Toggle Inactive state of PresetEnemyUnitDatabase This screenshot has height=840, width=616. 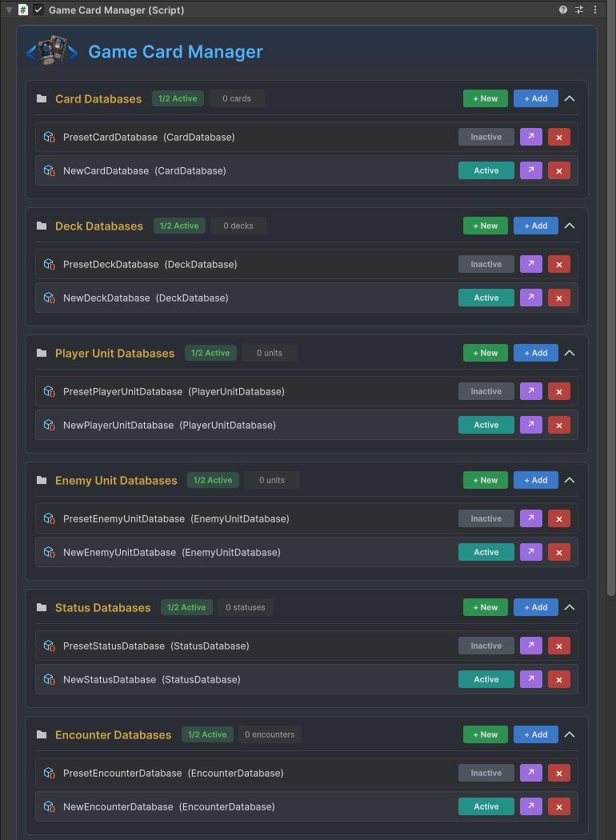point(486,518)
